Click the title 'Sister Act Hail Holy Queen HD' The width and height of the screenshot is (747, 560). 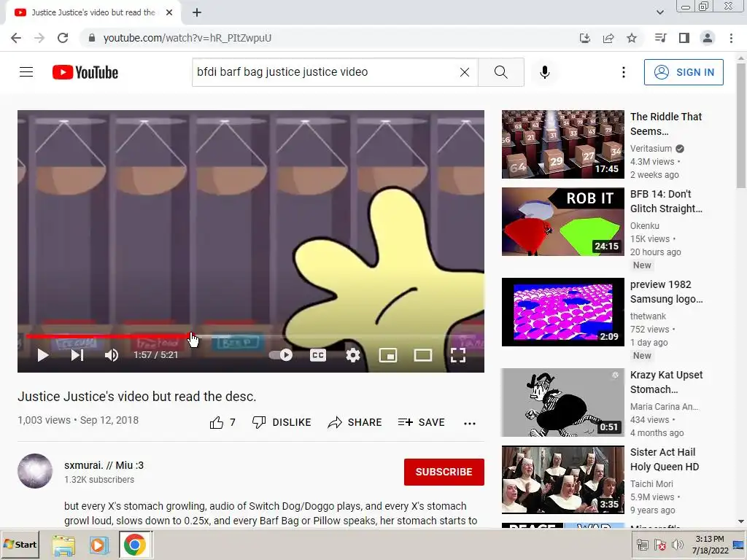(665, 459)
